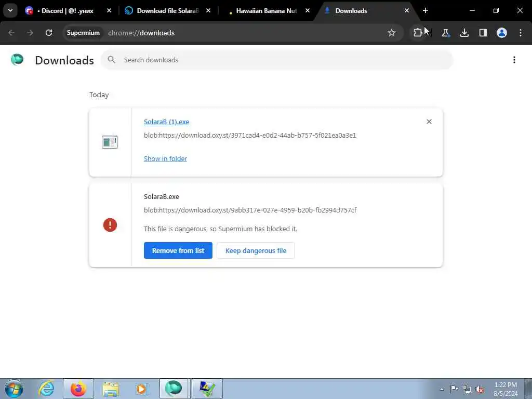Go forward with the forward arrow
Screen dimensions: 532x399
click(30, 33)
